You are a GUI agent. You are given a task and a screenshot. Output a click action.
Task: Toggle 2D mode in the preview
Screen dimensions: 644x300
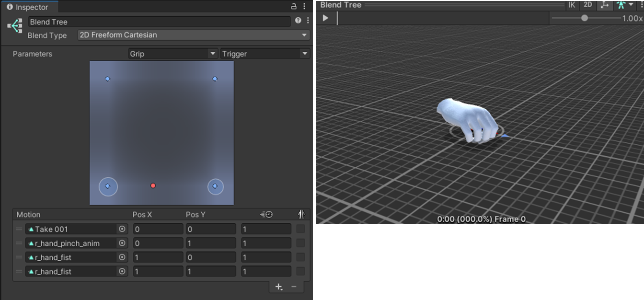point(587,5)
